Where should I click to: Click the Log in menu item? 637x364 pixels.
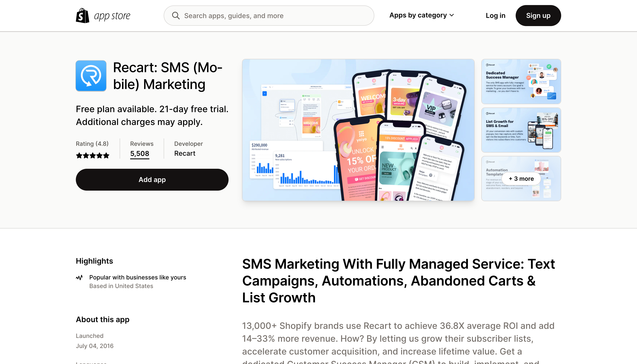[496, 16]
